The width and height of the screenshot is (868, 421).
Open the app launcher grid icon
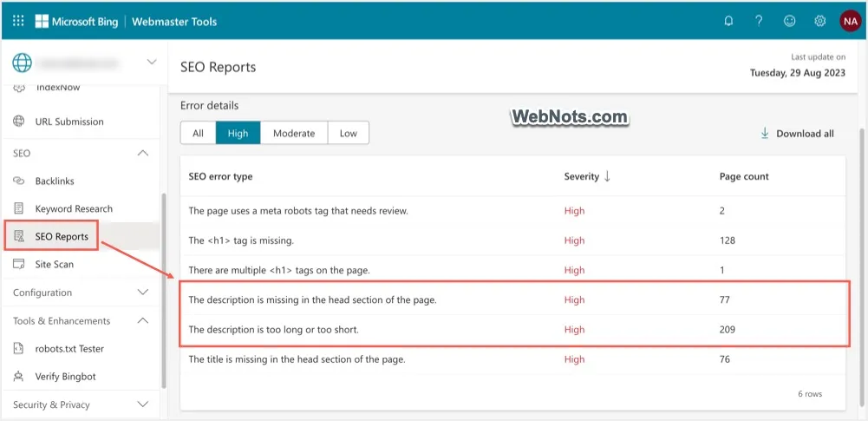click(x=18, y=21)
